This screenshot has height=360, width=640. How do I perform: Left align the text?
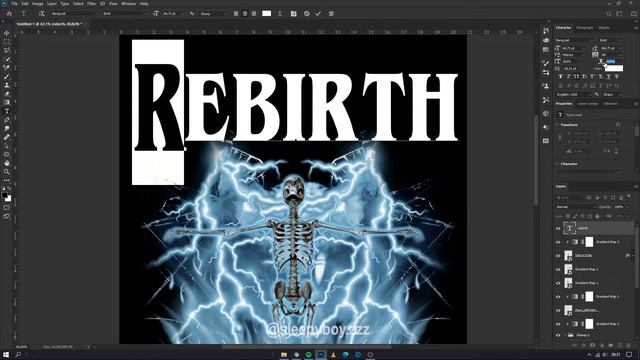tap(236, 13)
